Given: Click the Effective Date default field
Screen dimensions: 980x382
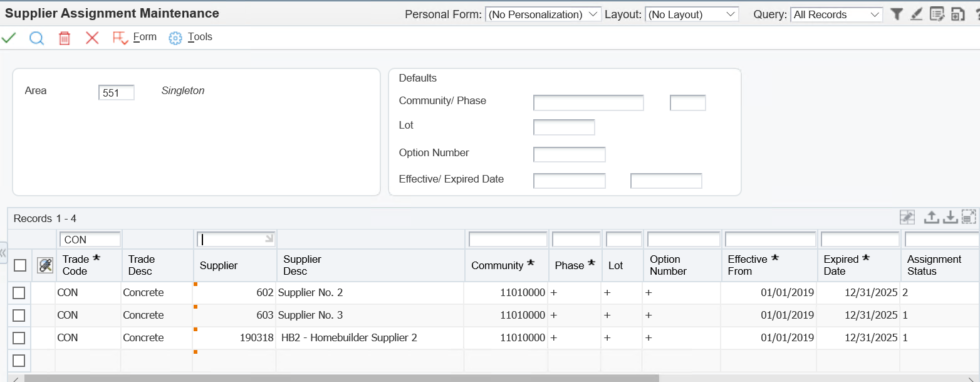Looking at the screenshot, I should click(570, 181).
